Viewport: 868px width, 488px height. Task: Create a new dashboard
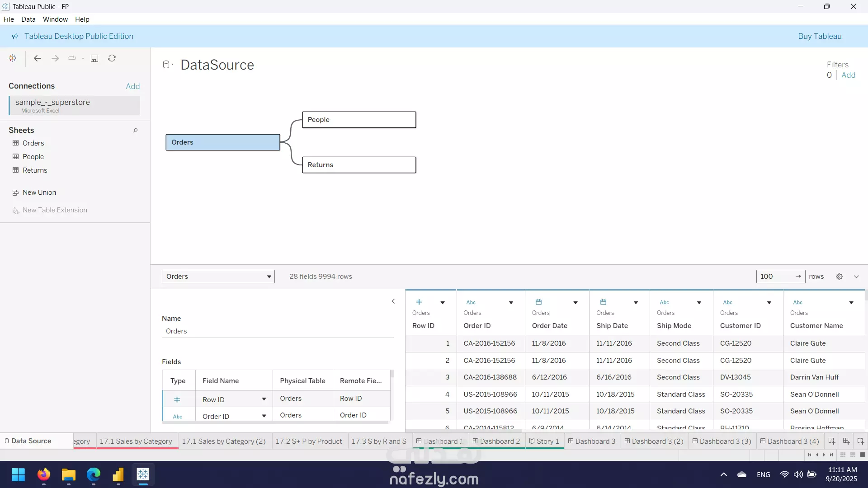(x=846, y=441)
